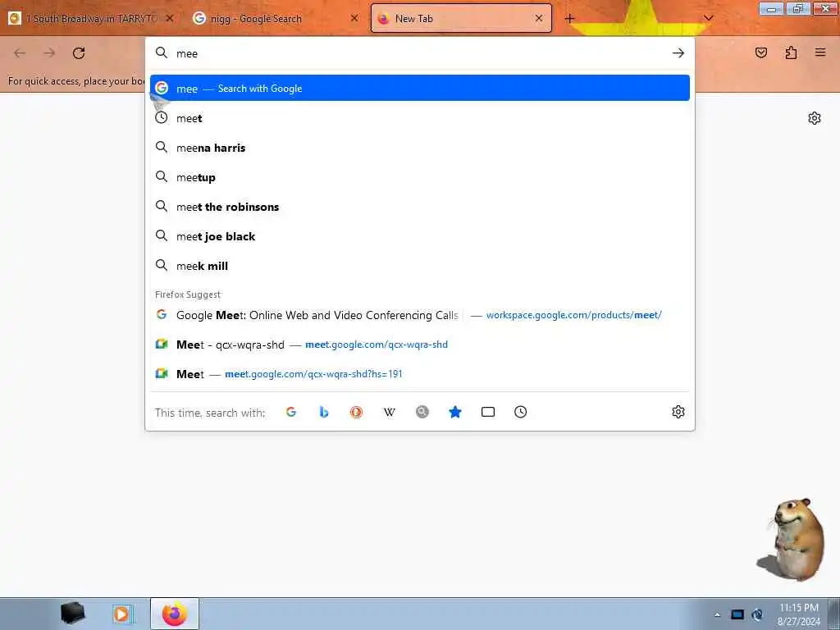This screenshot has width=840, height=630.
Task: Click the hamster desktop character
Action: [792, 540]
